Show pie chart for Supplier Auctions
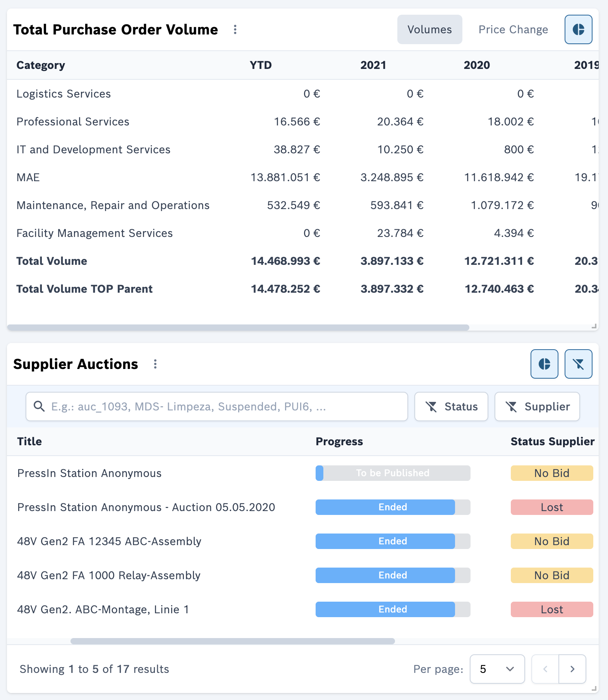The height and width of the screenshot is (700, 608). pos(544,364)
